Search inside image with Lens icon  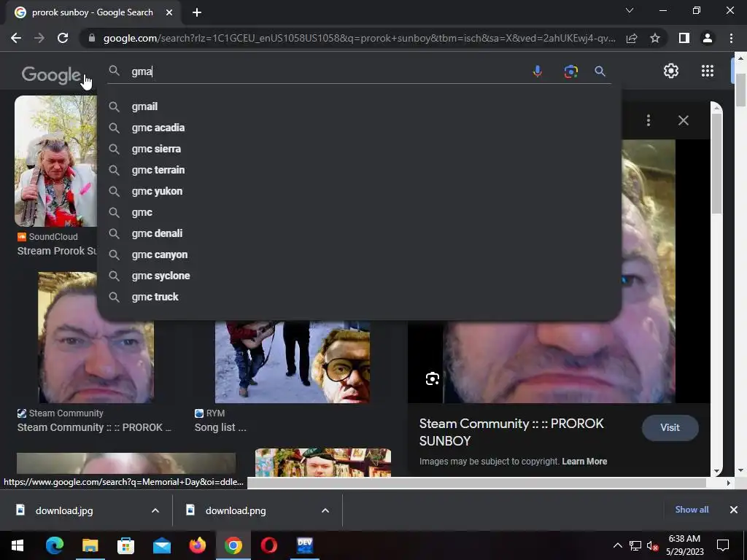432,378
